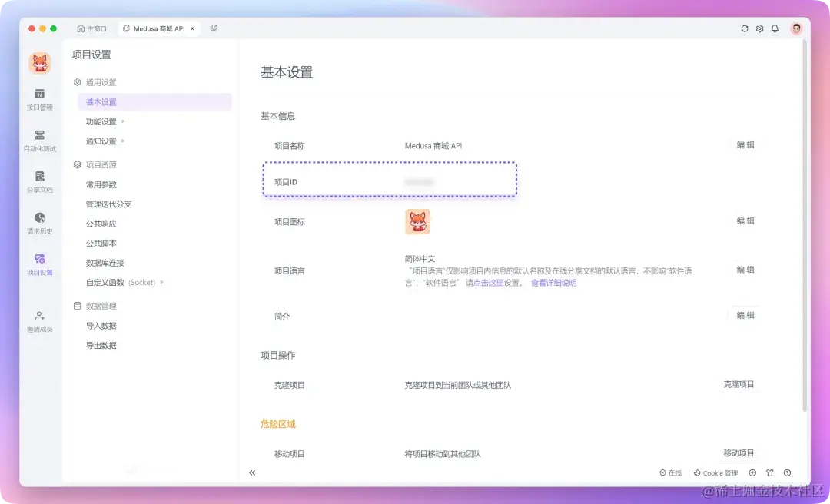Open the 请求历史 panel

click(39, 224)
